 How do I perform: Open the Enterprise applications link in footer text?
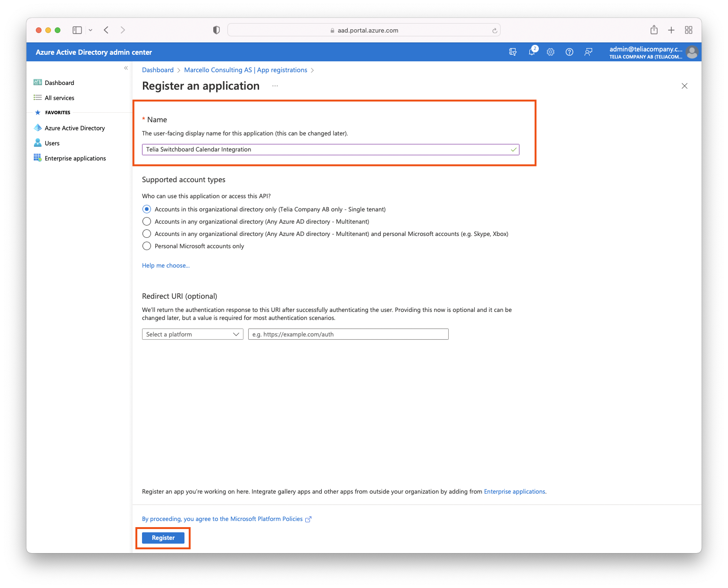514,492
